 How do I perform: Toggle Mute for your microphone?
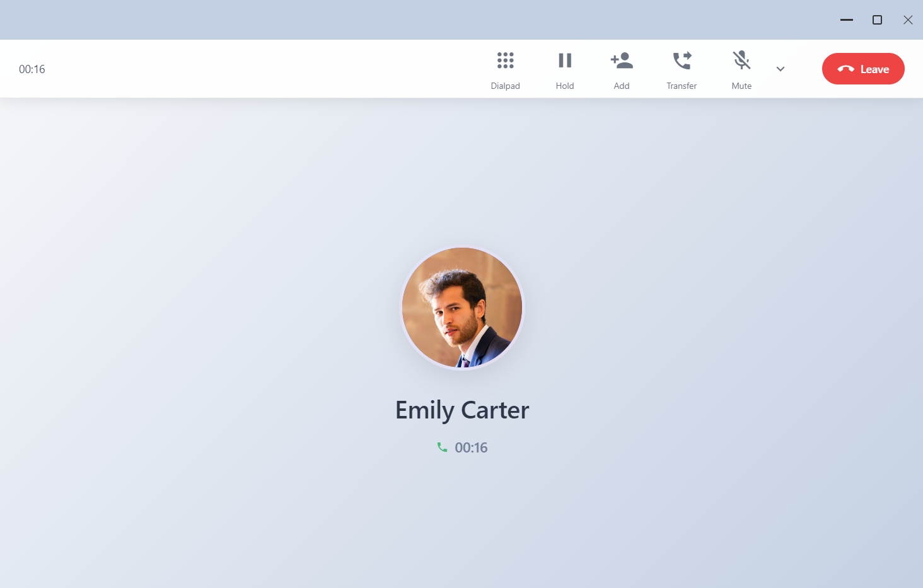click(741, 69)
